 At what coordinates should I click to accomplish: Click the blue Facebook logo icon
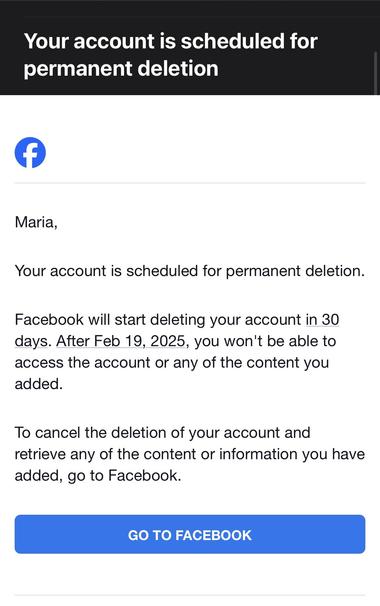30,152
